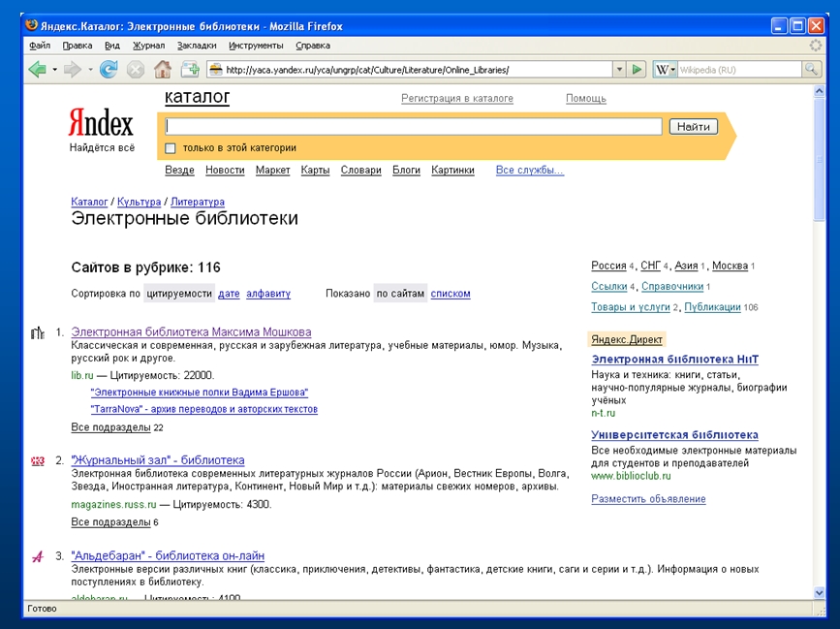The height and width of the screenshot is (629, 840).
Task: Open Электронная библиотека Максима Мошкова
Action: click(191, 332)
